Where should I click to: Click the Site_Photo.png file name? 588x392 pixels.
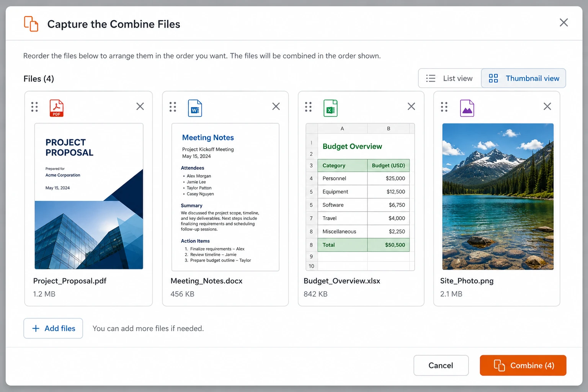pyautogui.click(x=467, y=281)
